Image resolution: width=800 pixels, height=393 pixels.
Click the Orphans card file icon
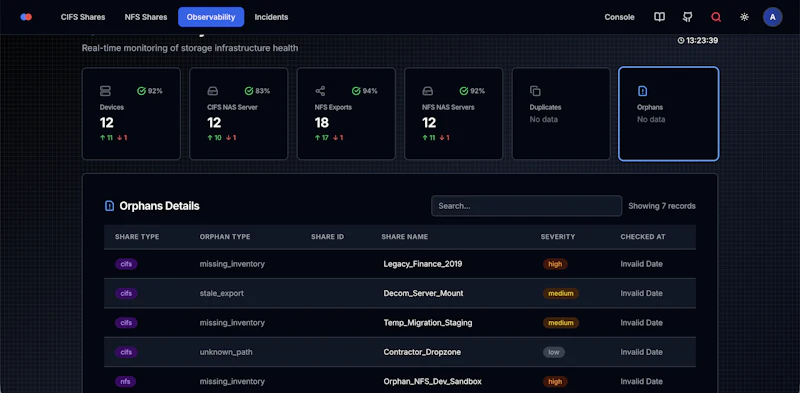[x=642, y=91]
